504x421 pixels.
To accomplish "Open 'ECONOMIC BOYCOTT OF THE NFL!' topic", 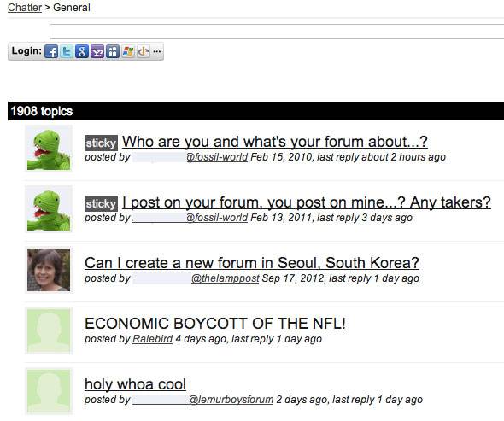I will tap(215, 324).
